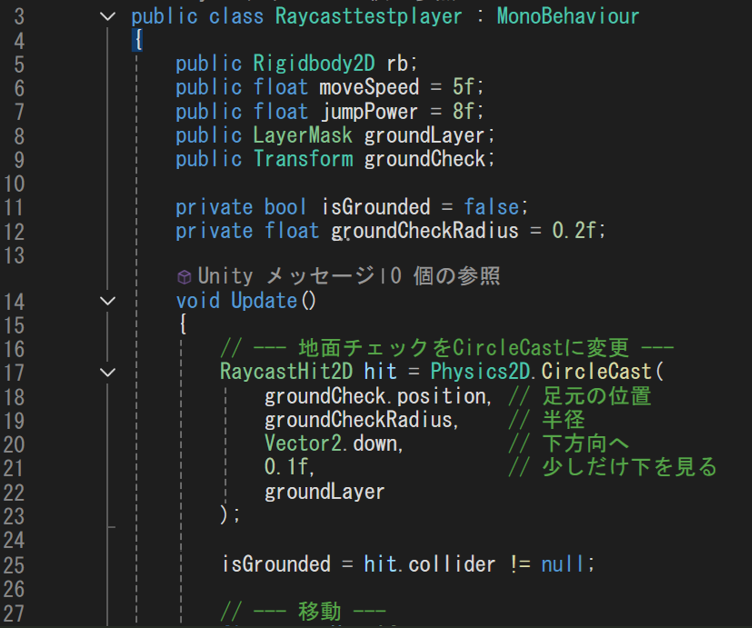Image resolution: width=752 pixels, height=628 pixels.
Task: Open the 0 個の参照 references link
Action: (x=442, y=276)
